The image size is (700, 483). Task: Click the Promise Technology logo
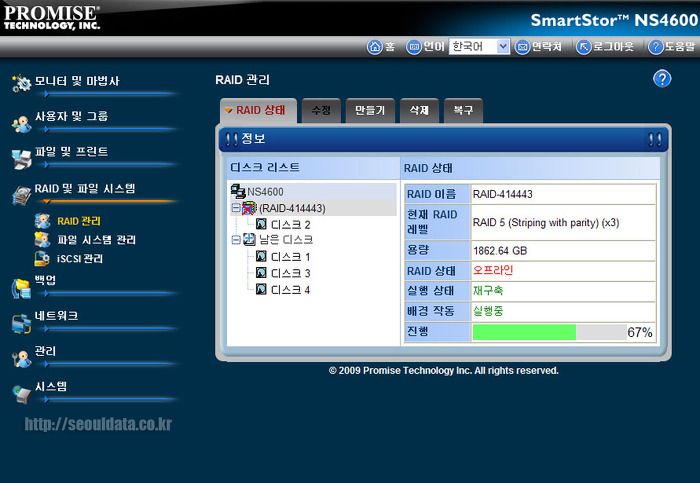pos(52,17)
